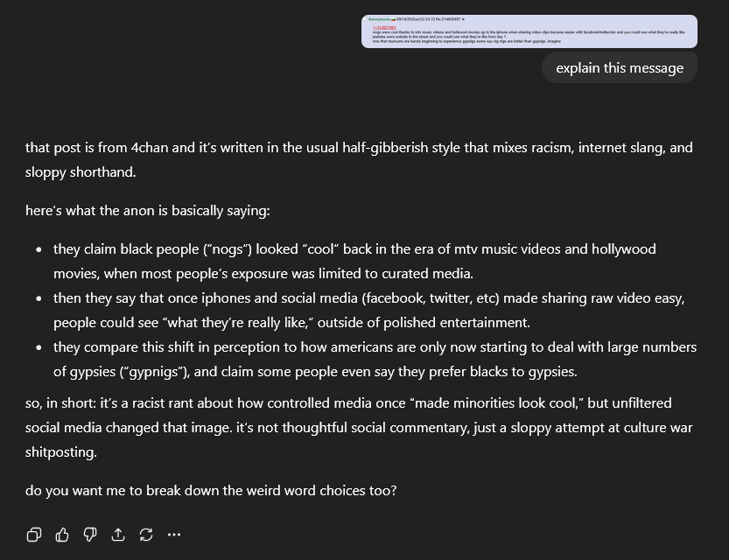
Task: Tick the checkbox before the Anonymous name
Action: [365, 19]
